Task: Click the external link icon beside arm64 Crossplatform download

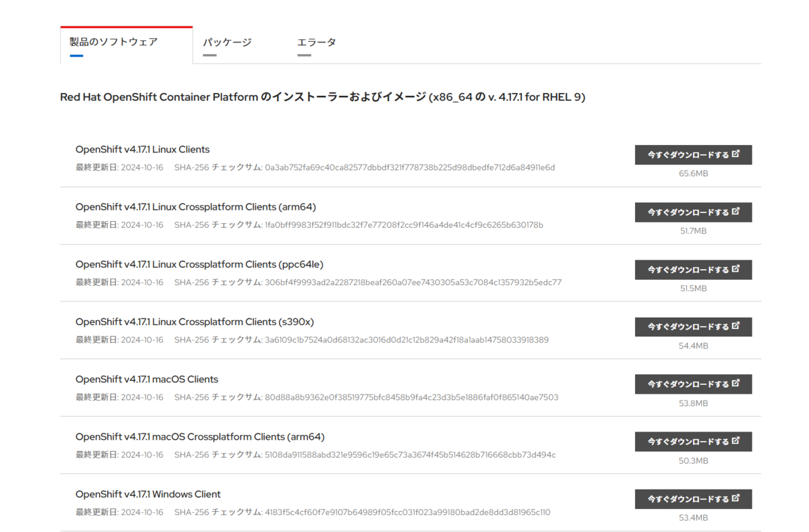Action: (x=735, y=212)
